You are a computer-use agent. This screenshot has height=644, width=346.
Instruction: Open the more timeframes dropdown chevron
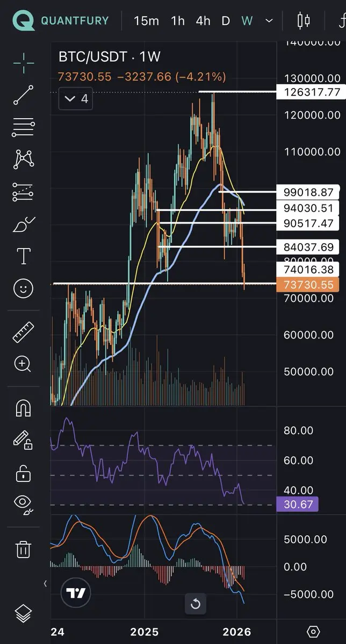269,21
